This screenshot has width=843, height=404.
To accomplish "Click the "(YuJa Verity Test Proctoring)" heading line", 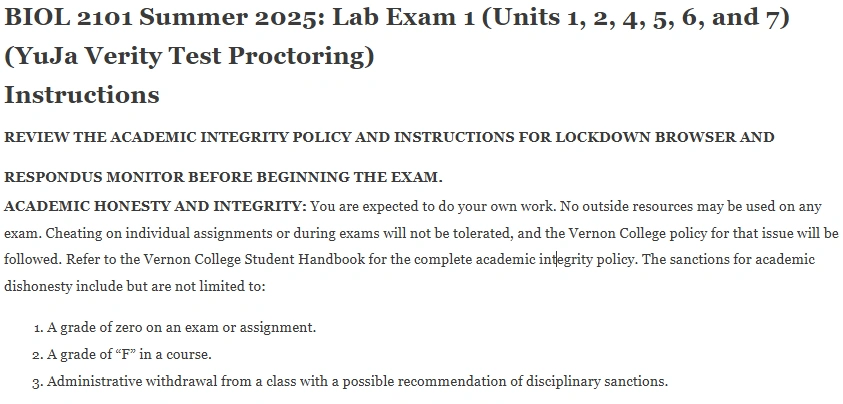I will point(189,56).
